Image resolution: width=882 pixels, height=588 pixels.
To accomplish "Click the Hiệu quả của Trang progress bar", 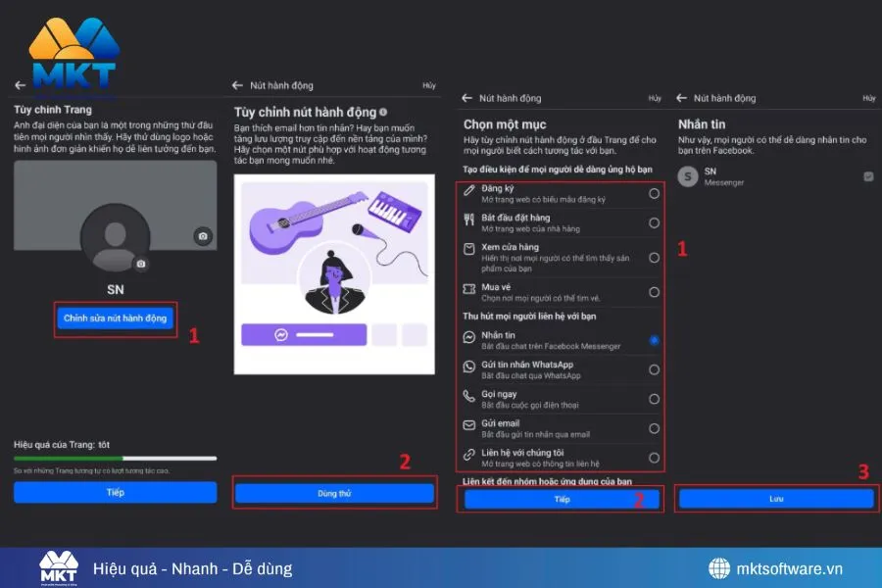I will coord(115,458).
